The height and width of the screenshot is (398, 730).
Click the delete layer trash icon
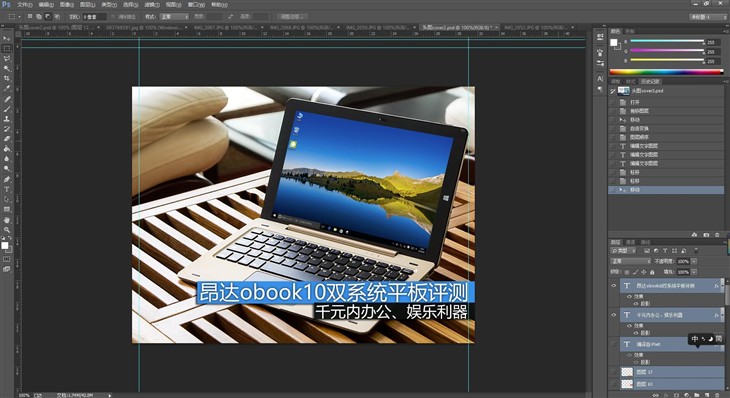717,395
